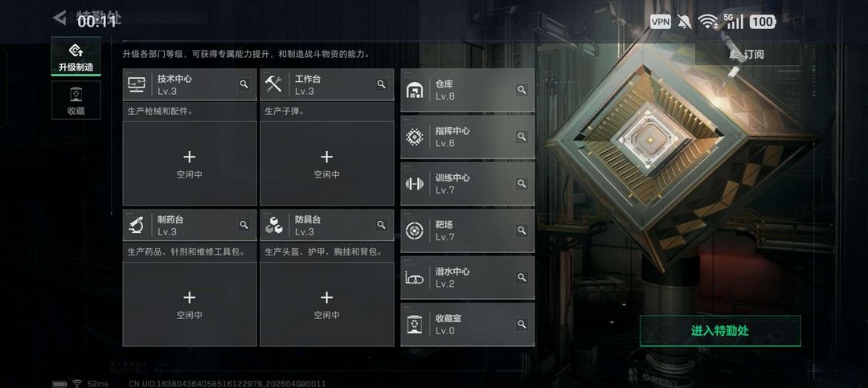
Task: Click the 订阅 subscribe button
Action: 747,55
